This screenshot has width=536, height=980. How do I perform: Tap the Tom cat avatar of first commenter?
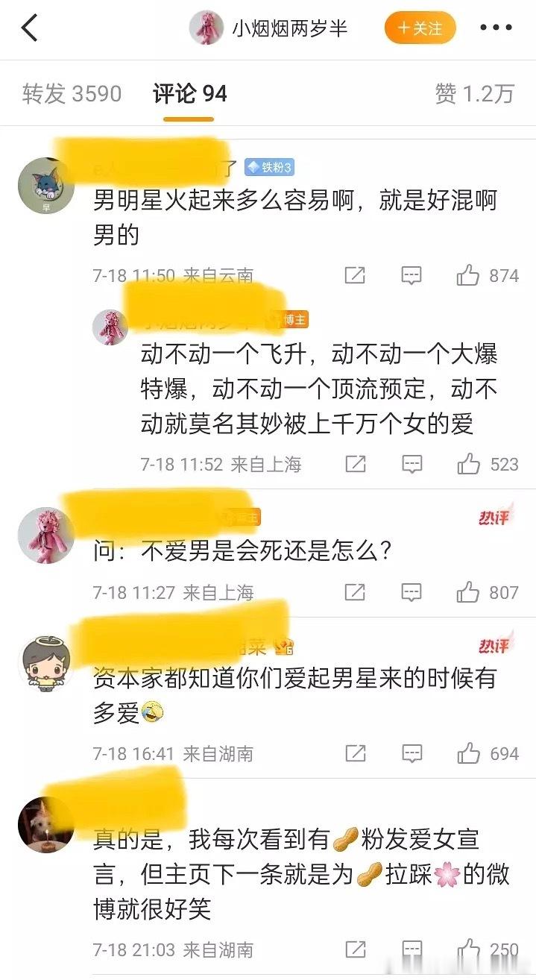(45, 186)
